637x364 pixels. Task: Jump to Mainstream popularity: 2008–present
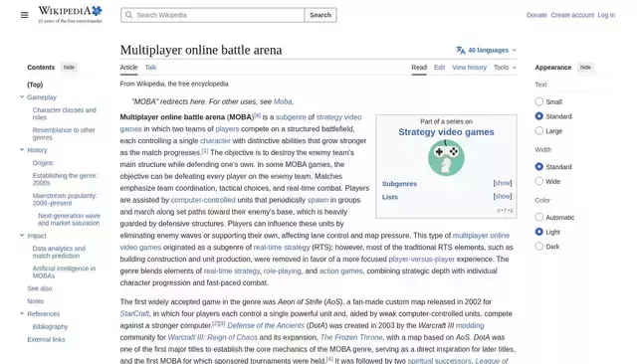click(65, 199)
